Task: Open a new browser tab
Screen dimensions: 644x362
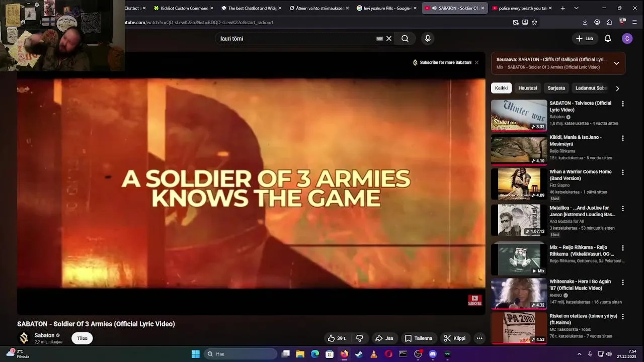Action: point(562,8)
